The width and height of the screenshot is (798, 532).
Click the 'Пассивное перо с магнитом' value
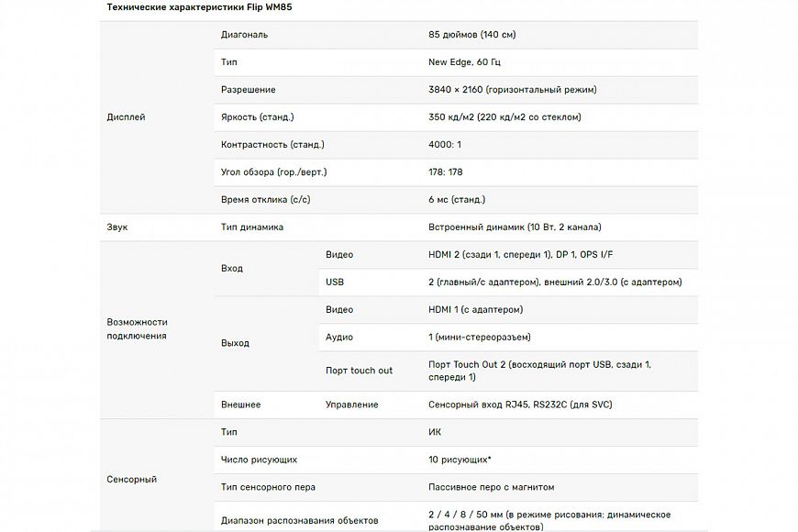(491, 487)
